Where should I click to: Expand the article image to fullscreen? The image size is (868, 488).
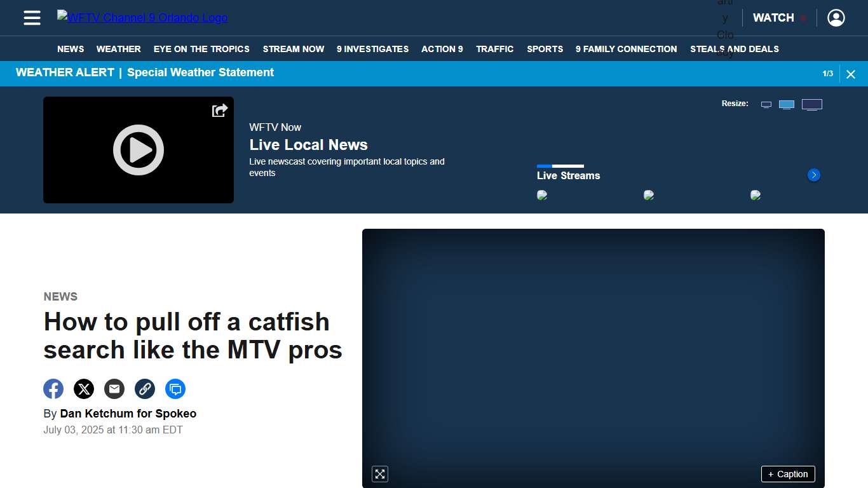pos(379,474)
